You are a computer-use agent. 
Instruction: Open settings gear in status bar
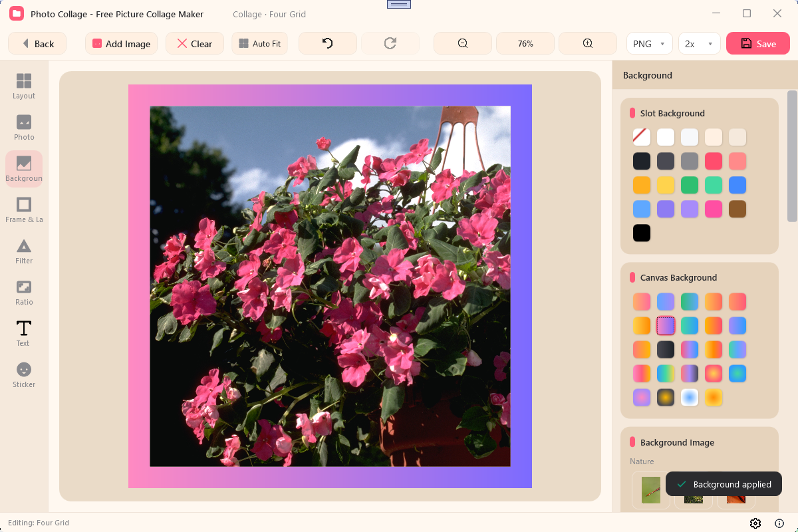tap(755, 523)
